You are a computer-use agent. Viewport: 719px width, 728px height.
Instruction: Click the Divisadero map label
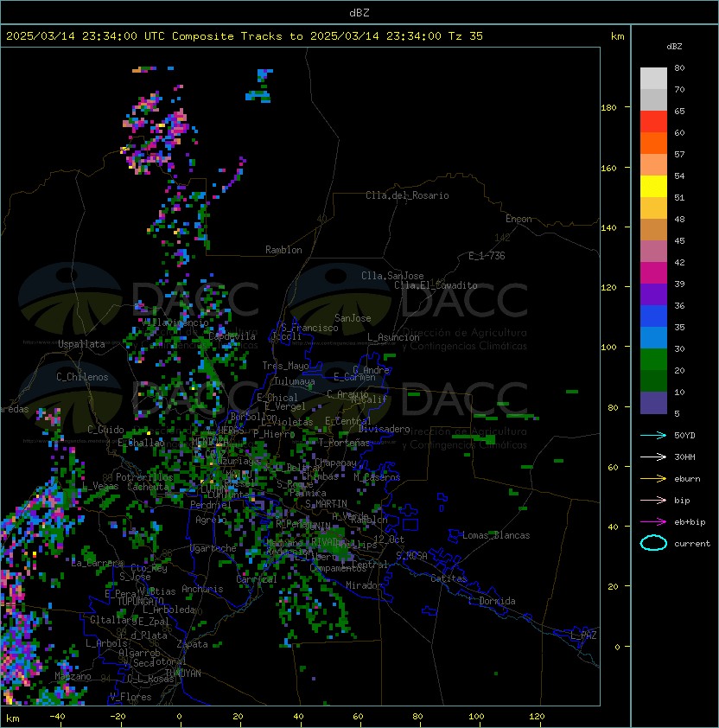pos(384,429)
